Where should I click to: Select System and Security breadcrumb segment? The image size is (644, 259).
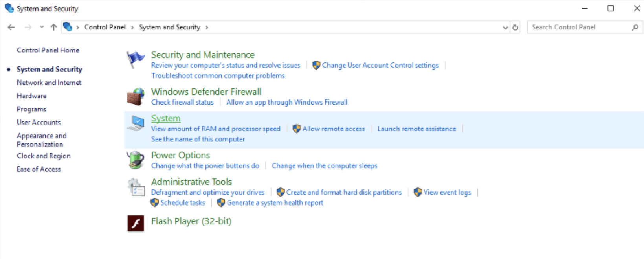pyautogui.click(x=170, y=27)
